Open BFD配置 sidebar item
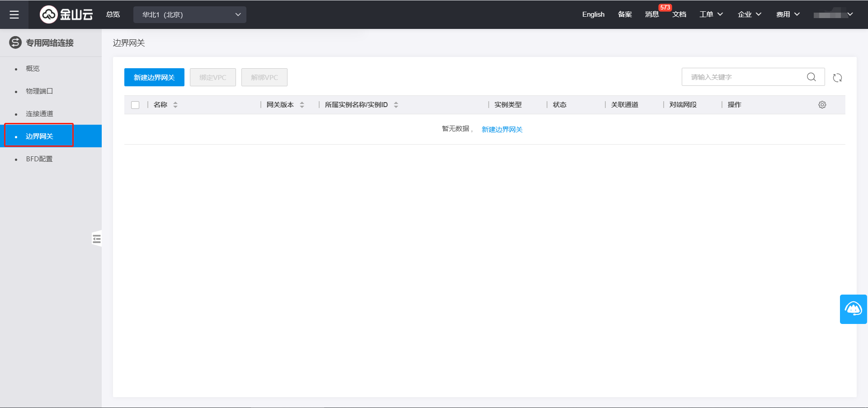The height and width of the screenshot is (408, 868). click(x=39, y=159)
